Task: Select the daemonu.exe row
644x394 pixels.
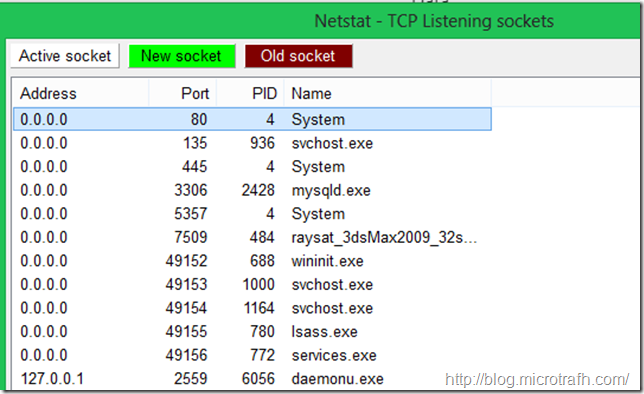Action: [x=252, y=379]
